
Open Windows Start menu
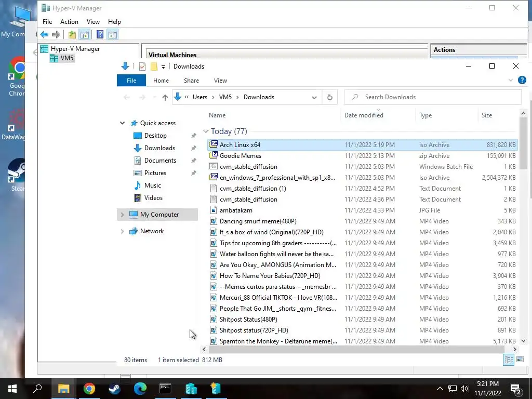coord(12,389)
